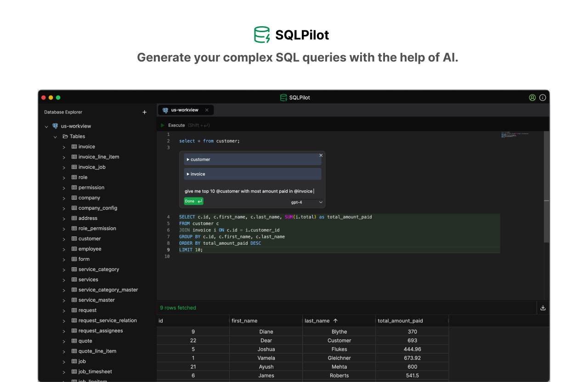The width and height of the screenshot is (588, 382).
Task: Click the database icon beside us-workview
Action: 55,126
